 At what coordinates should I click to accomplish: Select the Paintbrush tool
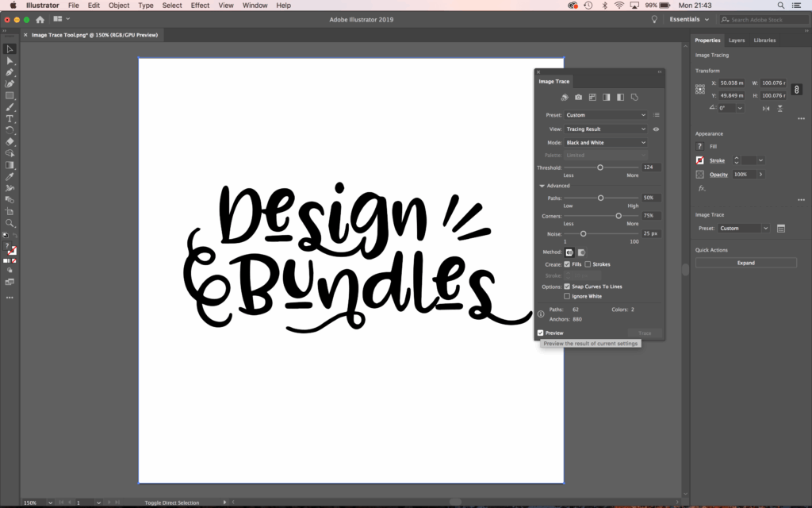click(x=10, y=107)
